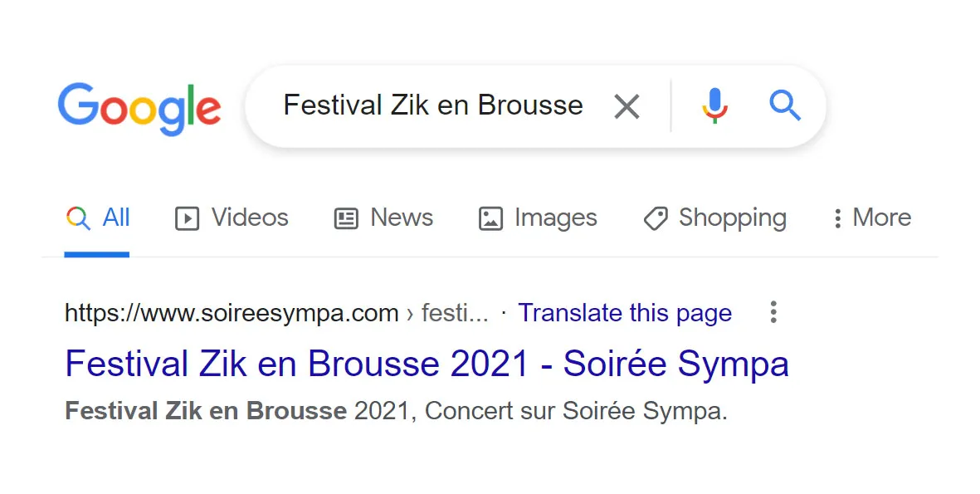This screenshot has height=494, width=980.
Task: Click into the search box text
Action: (x=432, y=106)
